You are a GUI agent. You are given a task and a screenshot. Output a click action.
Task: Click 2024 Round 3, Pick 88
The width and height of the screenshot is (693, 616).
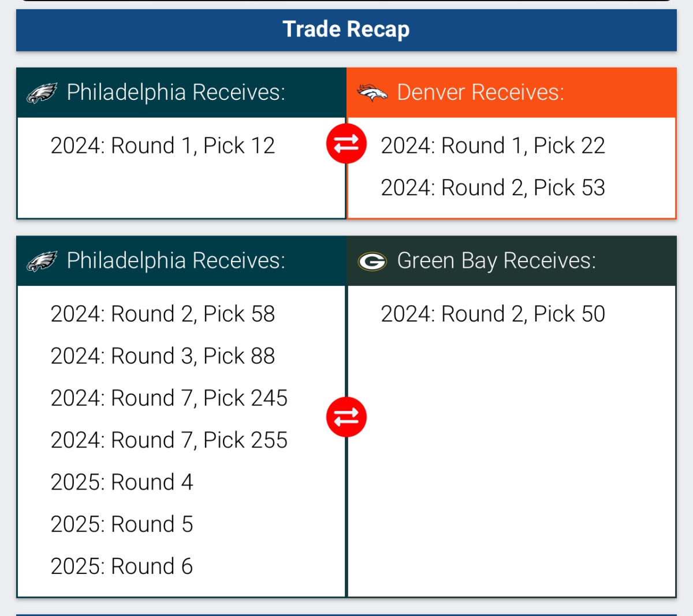163,356
